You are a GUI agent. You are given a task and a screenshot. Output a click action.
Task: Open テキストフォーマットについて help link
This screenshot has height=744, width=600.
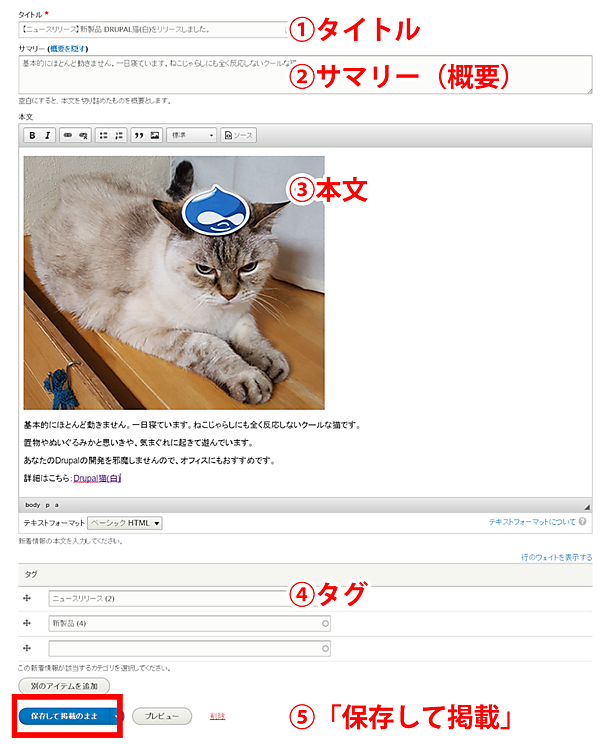click(x=532, y=521)
